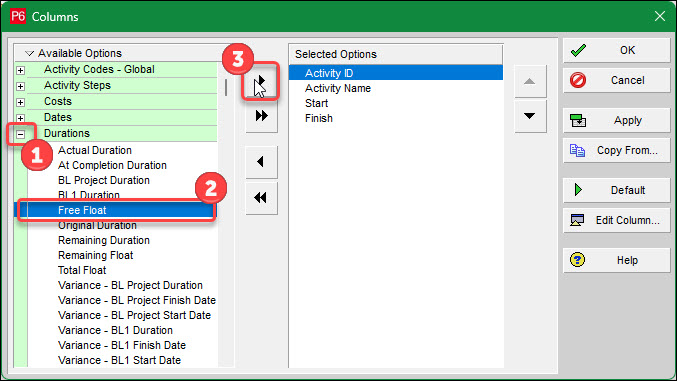This screenshot has height=381, width=677.
Task: Collapse the Durations group
Action: point(20,134)
